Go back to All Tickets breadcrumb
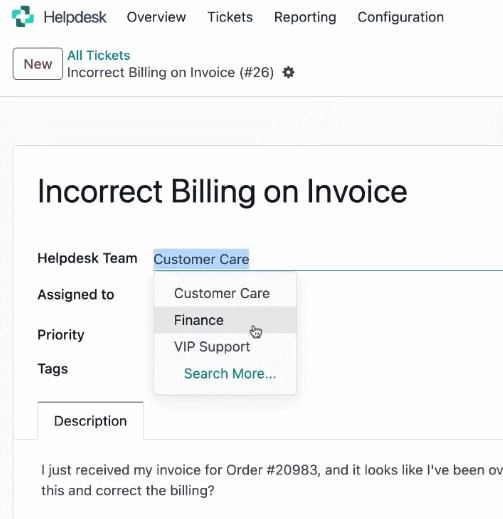This screenshot has height=519, width=503. [99, 55]
